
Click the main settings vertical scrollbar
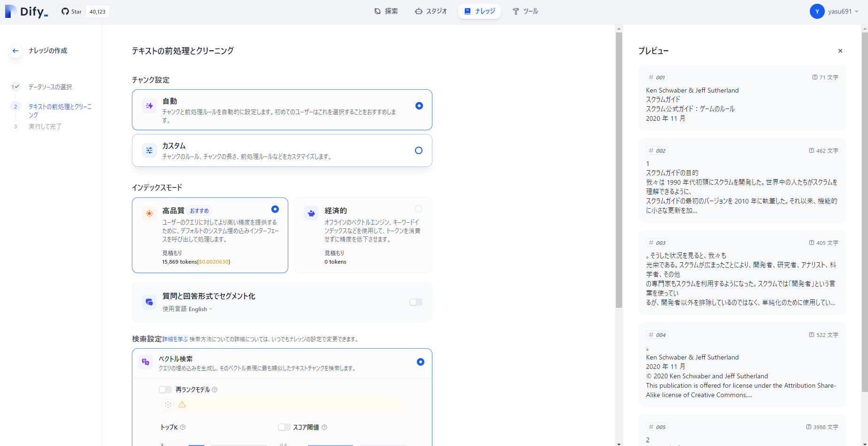619,170
